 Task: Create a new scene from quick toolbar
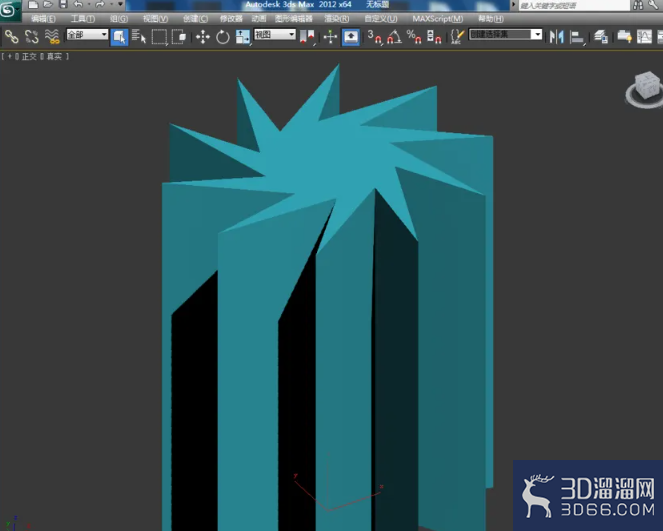tap(33, 5)
